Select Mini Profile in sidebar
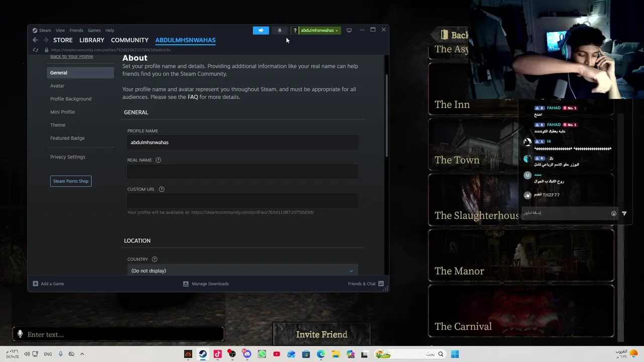This screenshot has height=362, width=644. point(62,112)
